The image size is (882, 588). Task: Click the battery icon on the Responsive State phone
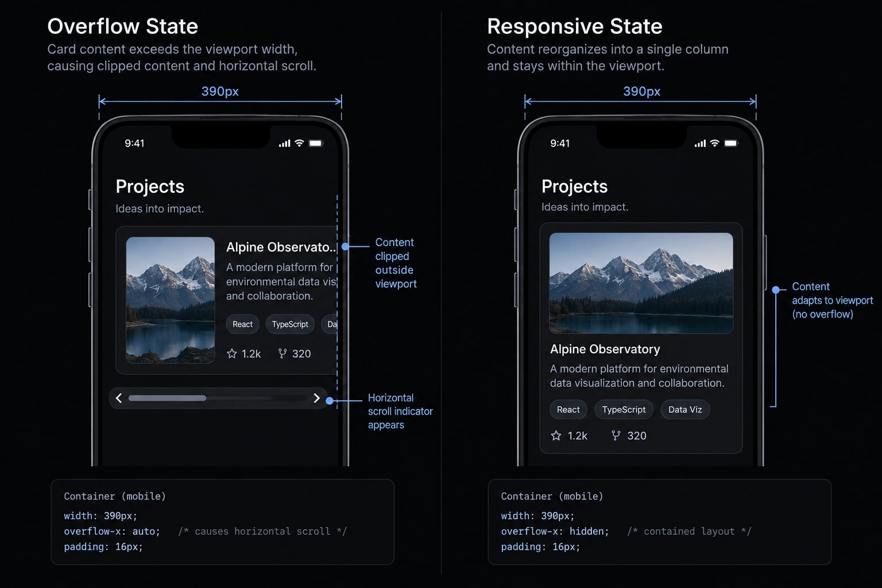point(731,143)
